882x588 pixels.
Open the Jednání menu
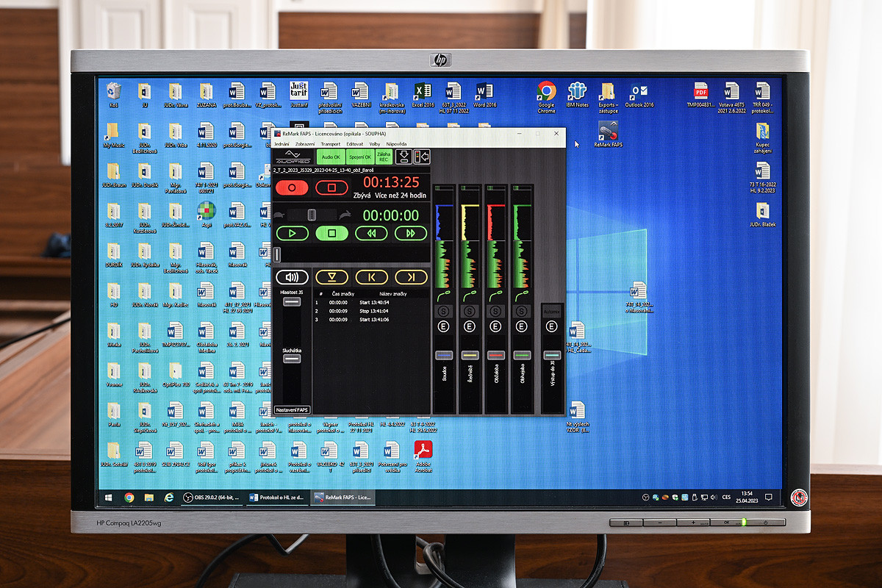[x=282, y=144]
